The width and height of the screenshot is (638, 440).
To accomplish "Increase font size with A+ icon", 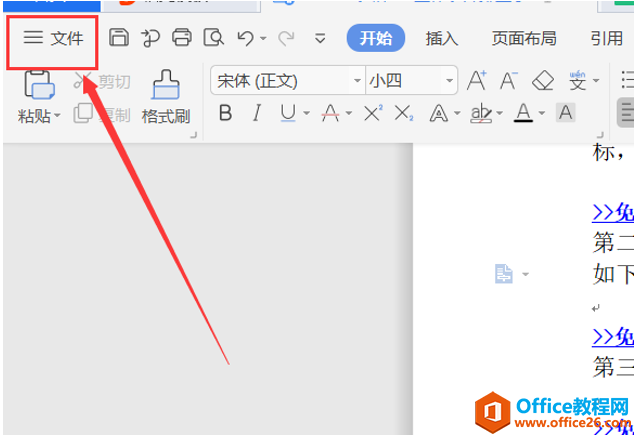I will pos(476,81).
